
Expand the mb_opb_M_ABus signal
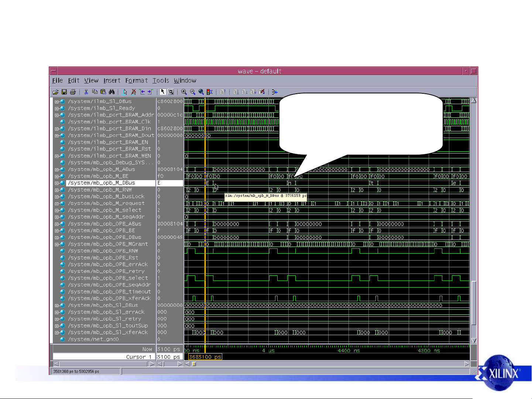tap(57, 169)
